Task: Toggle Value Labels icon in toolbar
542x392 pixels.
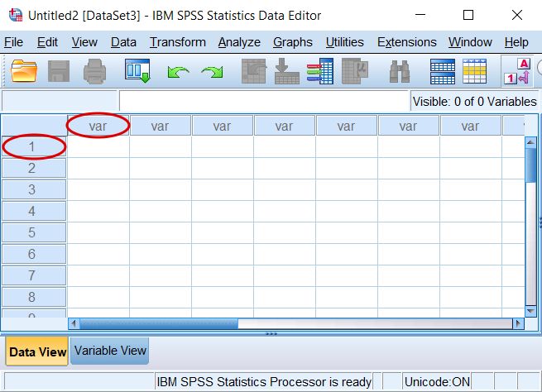Action: 517,71
